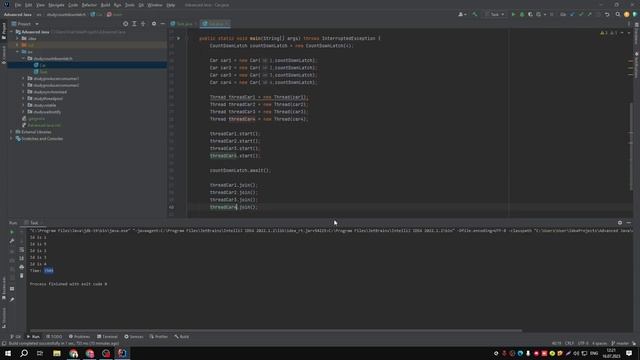
Task: Click the Debug bug icon in top toolbar
Action: pos(522,14)
